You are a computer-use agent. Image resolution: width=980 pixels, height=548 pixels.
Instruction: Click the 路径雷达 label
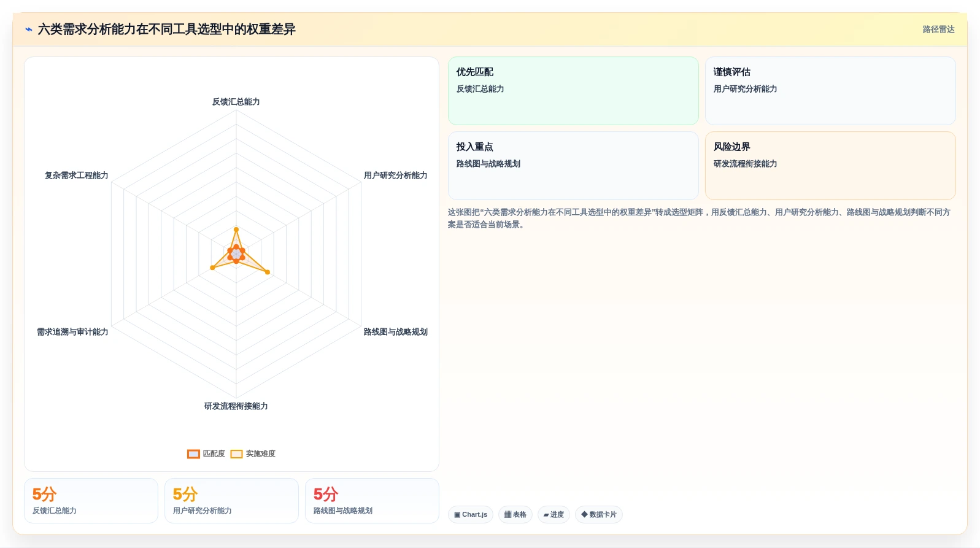coord(938,29)
